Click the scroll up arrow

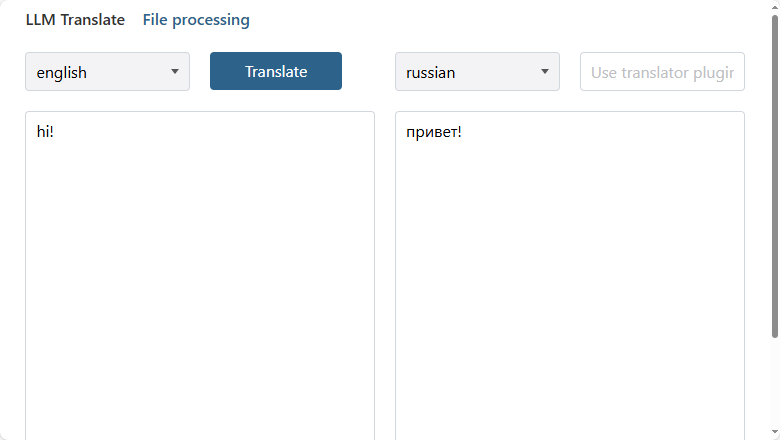(774, 8)
